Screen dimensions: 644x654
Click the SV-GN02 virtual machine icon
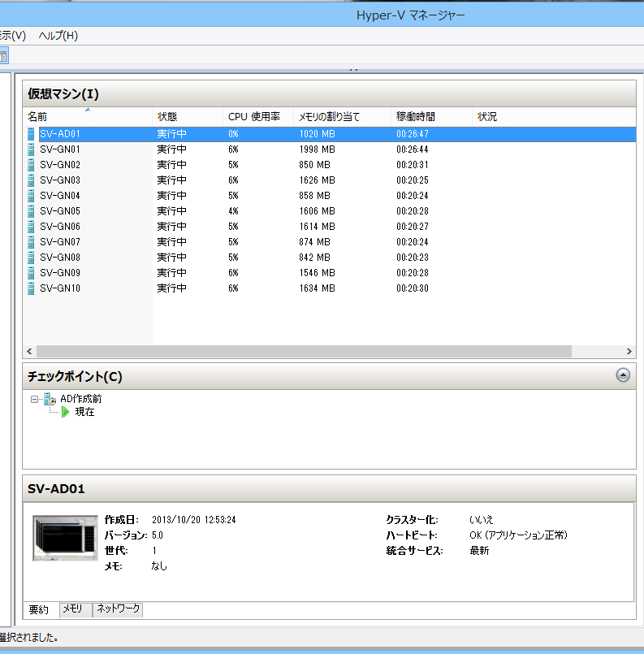point(31,165)
